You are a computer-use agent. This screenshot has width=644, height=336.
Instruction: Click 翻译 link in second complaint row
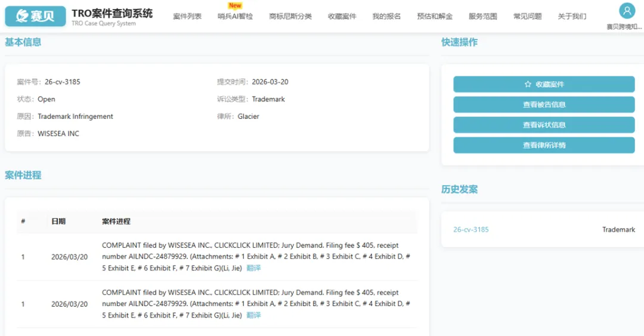253,316
